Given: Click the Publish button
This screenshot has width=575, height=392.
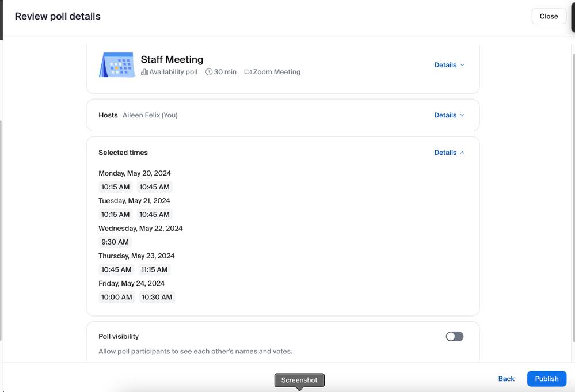Looking at the screenshot, I should point(546,379).
